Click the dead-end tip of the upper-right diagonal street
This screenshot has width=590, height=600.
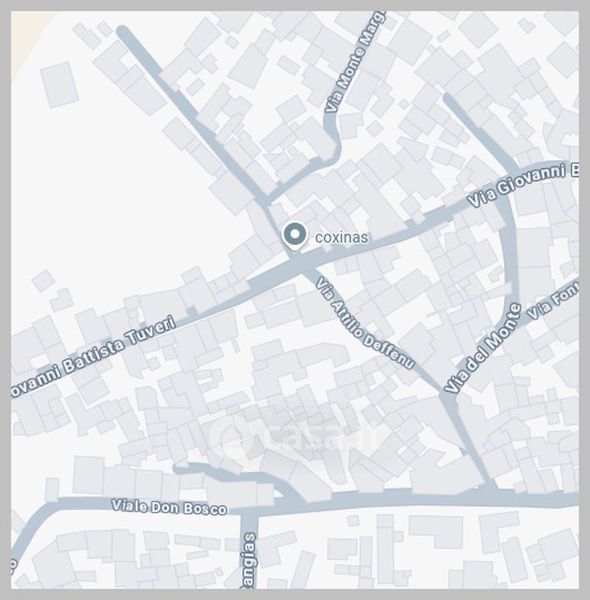pos(448,98)
